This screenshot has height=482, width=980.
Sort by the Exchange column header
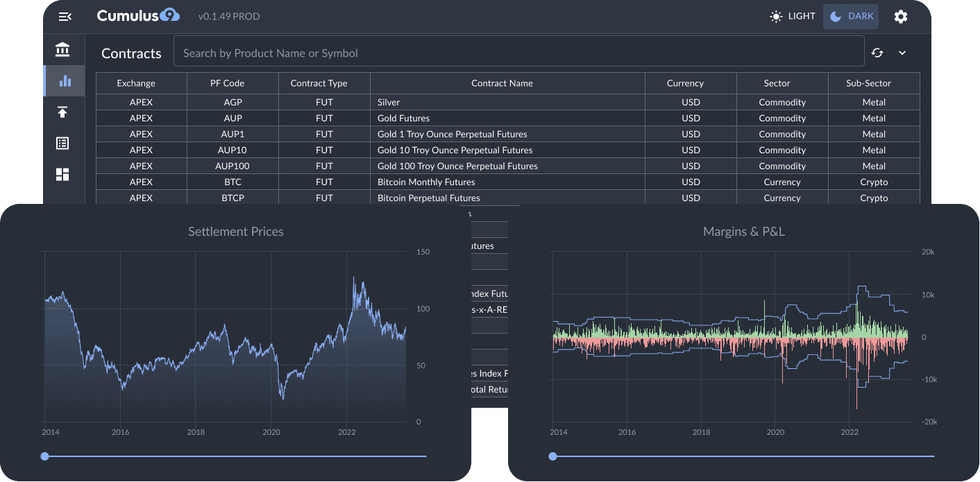[136, 83]
